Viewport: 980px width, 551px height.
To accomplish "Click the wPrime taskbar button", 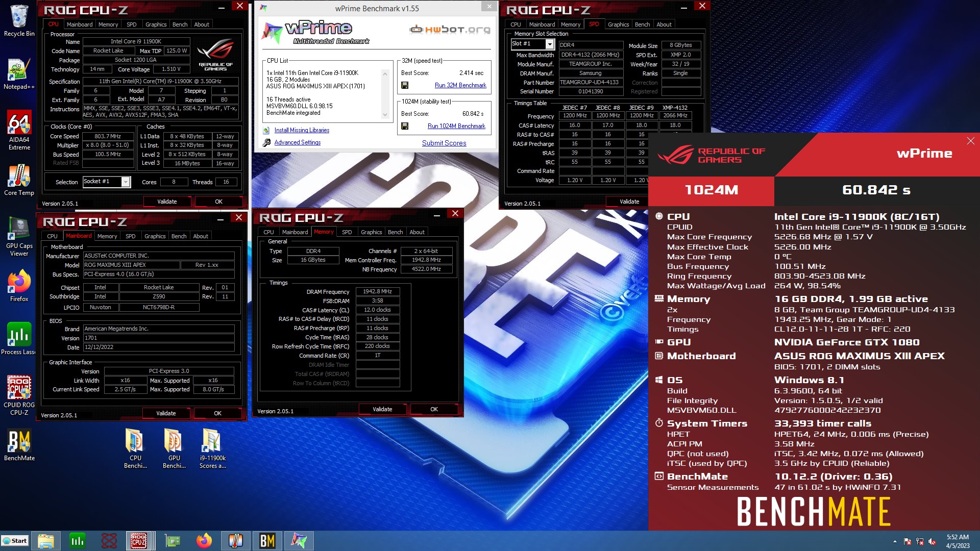I will point(299,541).
